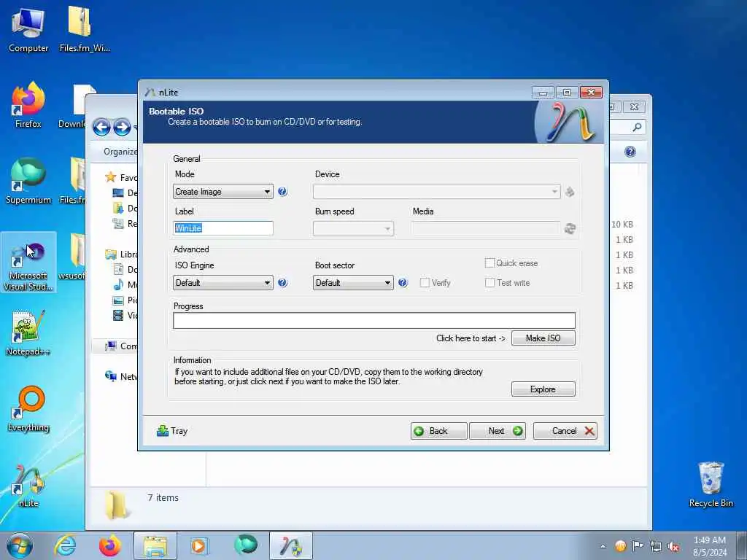Select Network in Explorer tree
Screen dimensions: 747x560
pos(121,377)
